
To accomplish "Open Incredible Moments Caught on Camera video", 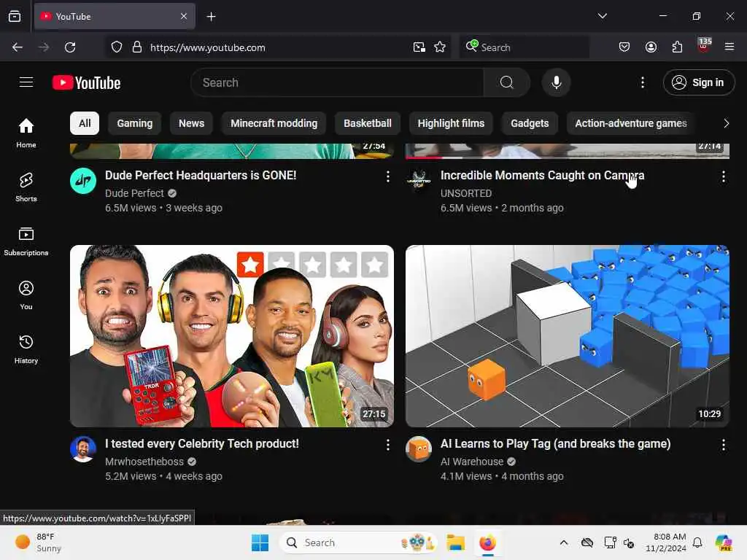I will (x=542, y=175).
